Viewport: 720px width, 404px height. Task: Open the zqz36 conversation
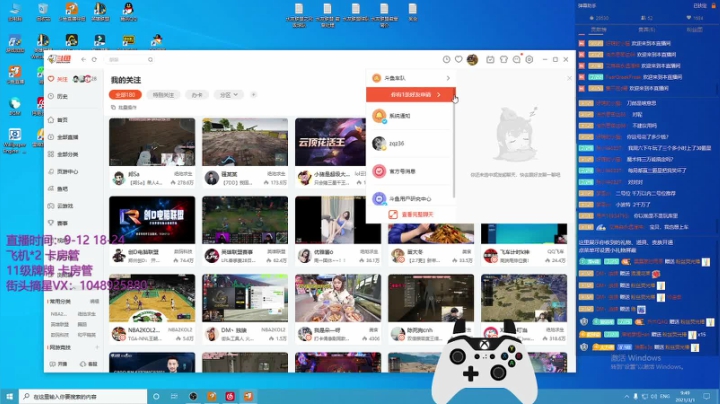[x=410, y=143]
